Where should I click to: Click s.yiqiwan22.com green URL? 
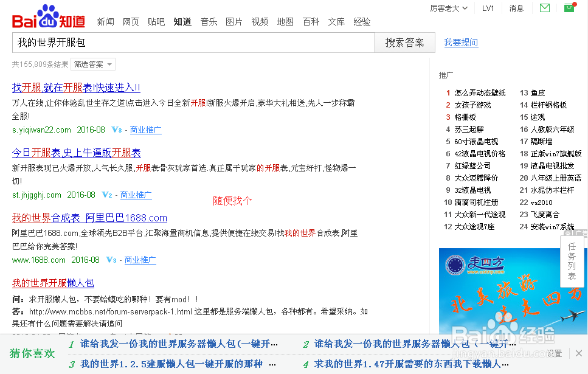click(41, 130)
